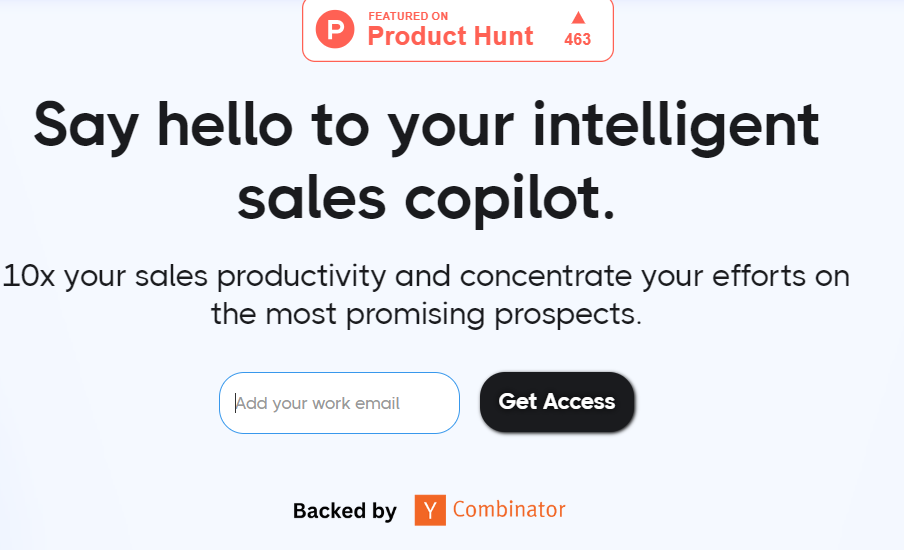Image resolution: width=904 pixels, height=550 pixels.
Task: Click the orange Y Combinator logo square
Action: coord(430,510)
